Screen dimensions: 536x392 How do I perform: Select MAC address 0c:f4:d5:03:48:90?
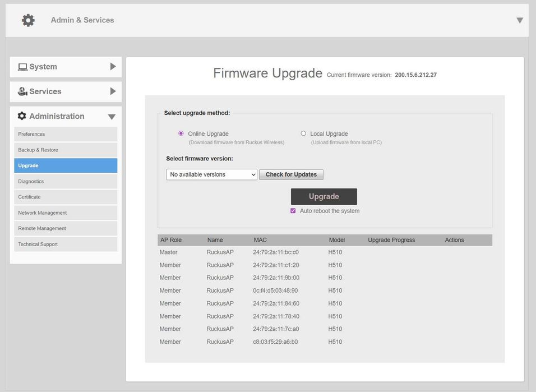[275, 290]
